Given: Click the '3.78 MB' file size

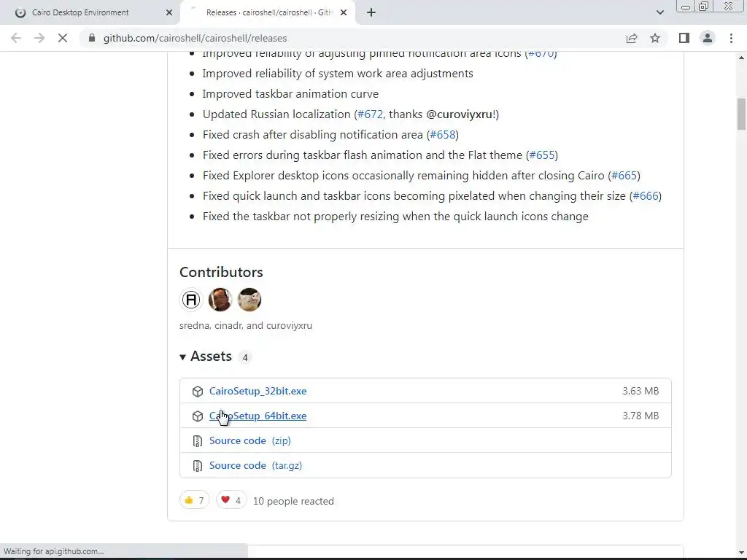Looking at the screenshot, I should [640, 416].
